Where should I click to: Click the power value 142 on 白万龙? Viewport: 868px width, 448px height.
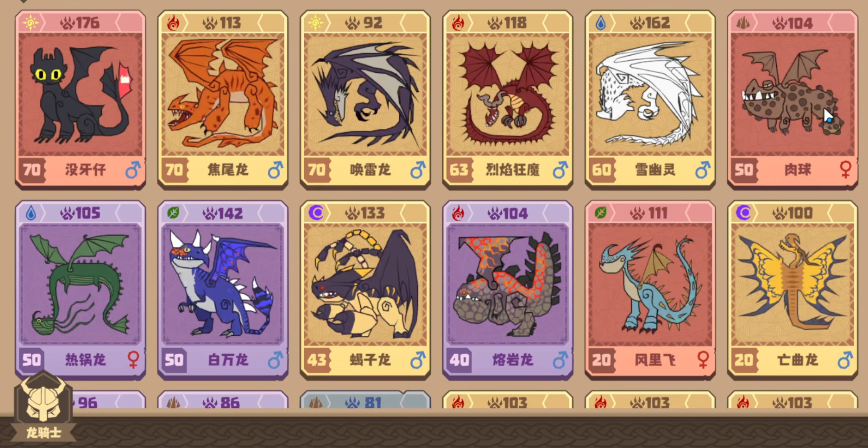[x=230, y=213]
